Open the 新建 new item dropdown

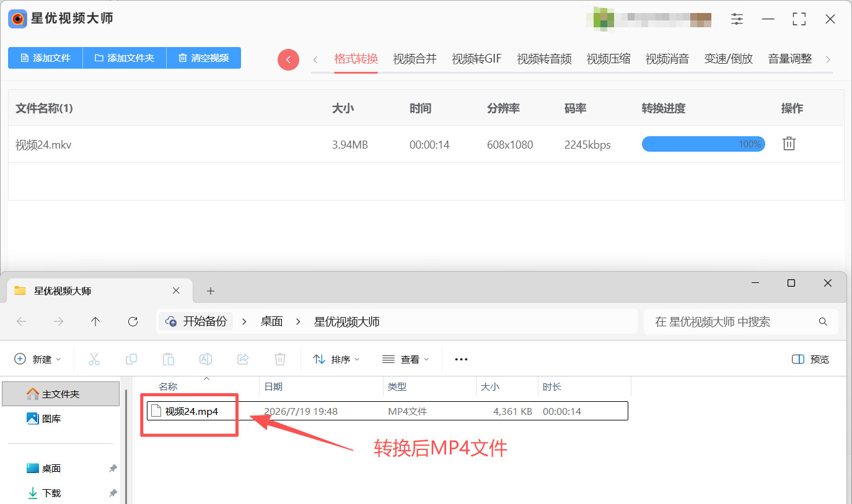[38, 359]
